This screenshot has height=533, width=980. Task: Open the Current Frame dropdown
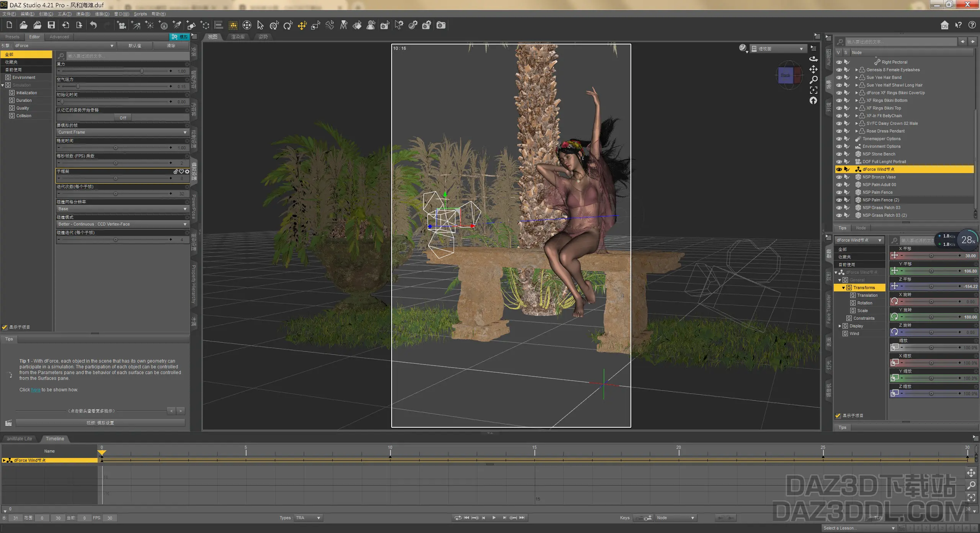pyautogui.click(x=122, y=132)
